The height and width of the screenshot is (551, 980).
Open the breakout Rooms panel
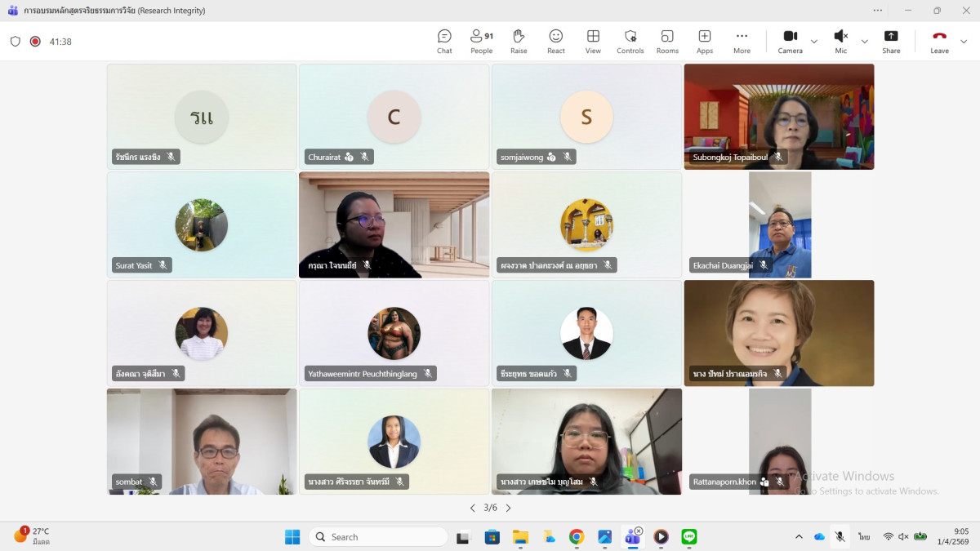coord(667,41)
